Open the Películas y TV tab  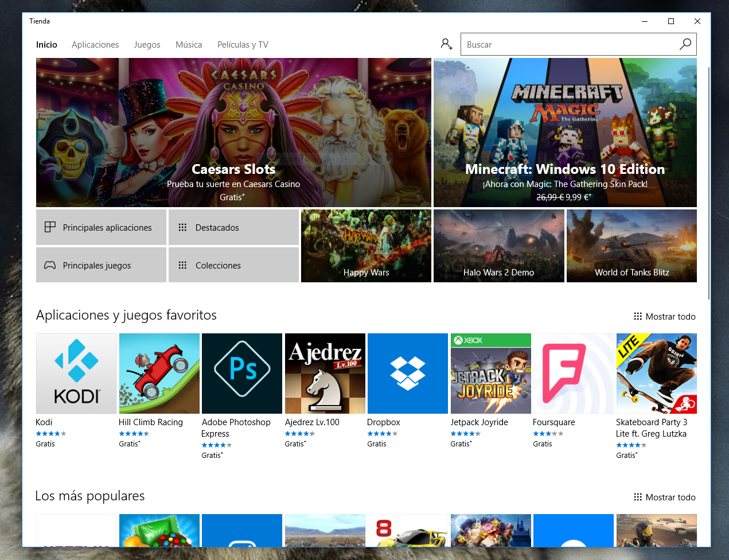[x=243, y=45]
